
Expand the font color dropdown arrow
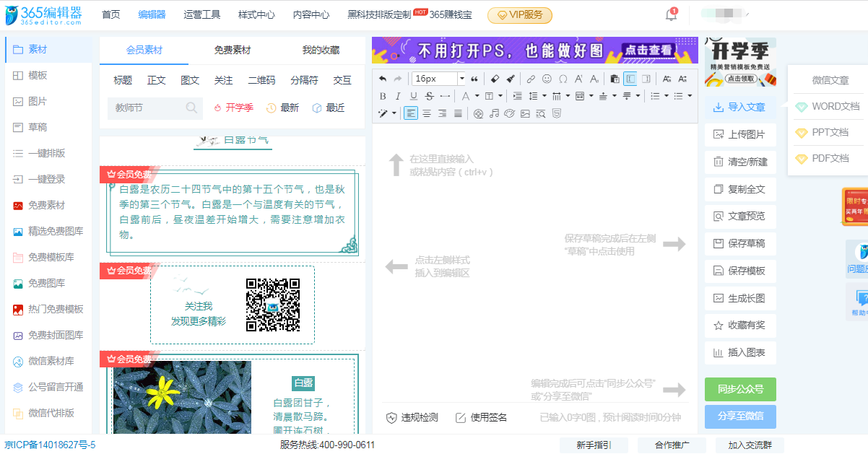tap(477, 96)
